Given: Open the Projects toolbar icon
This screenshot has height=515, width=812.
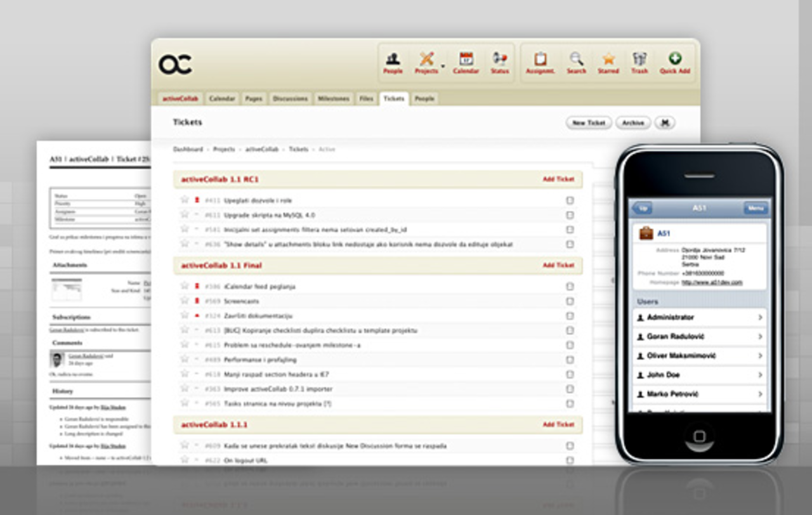Looking at the screenshot, I should pos(426,63).
